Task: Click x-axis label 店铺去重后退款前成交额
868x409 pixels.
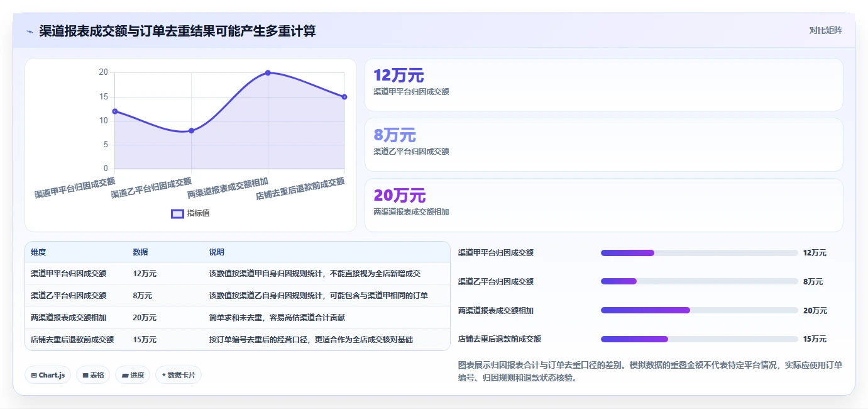Action: point(300,189)
